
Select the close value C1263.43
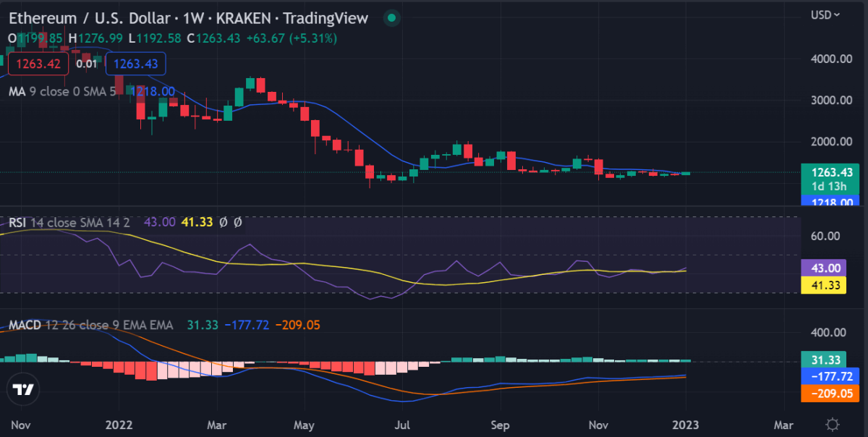tap(213, 38)
